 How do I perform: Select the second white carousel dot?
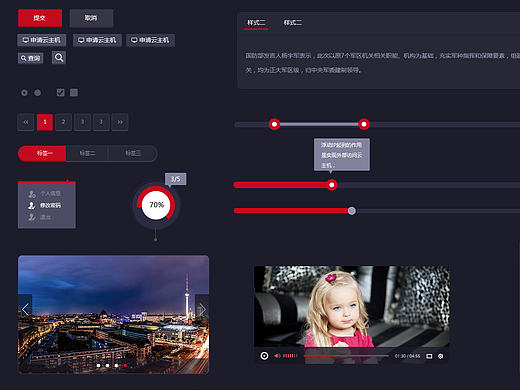(x=107, y=366)
